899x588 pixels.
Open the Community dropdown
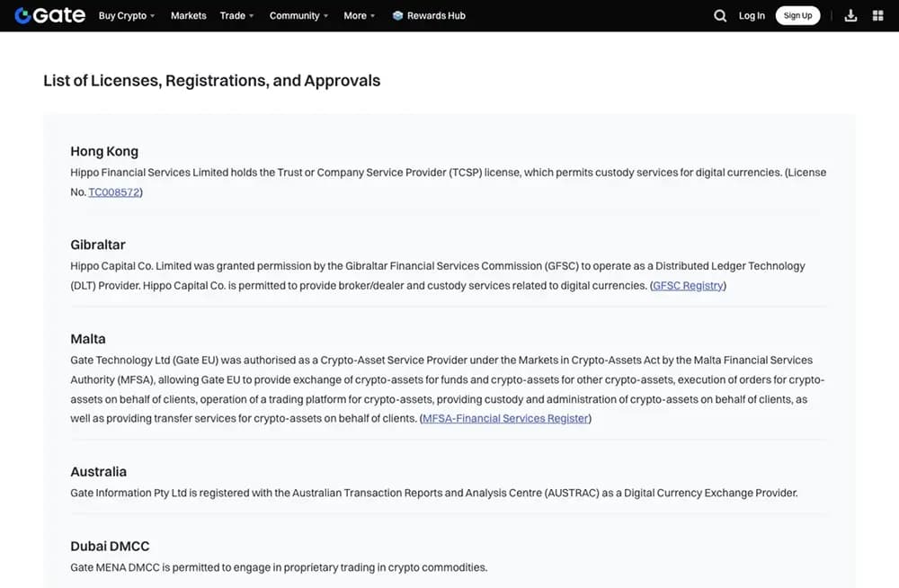pyautogui.click(x=299, y=15)
